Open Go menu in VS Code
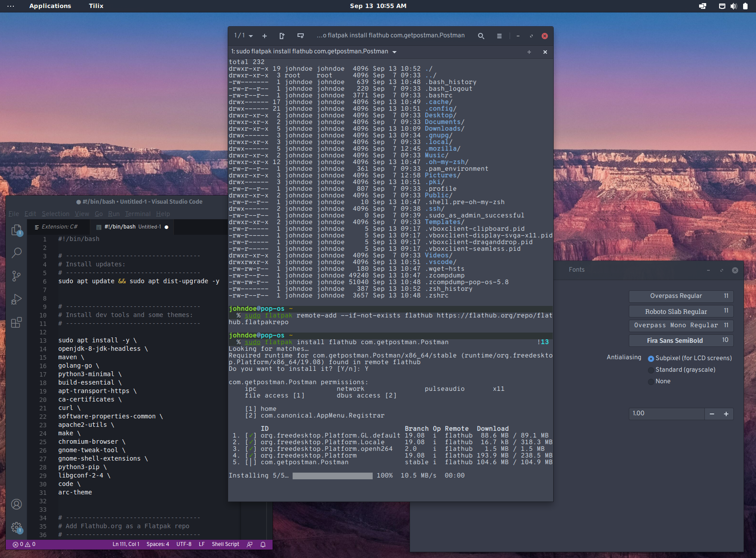Screen dimensions: 756x558 (x=99, y=214)
